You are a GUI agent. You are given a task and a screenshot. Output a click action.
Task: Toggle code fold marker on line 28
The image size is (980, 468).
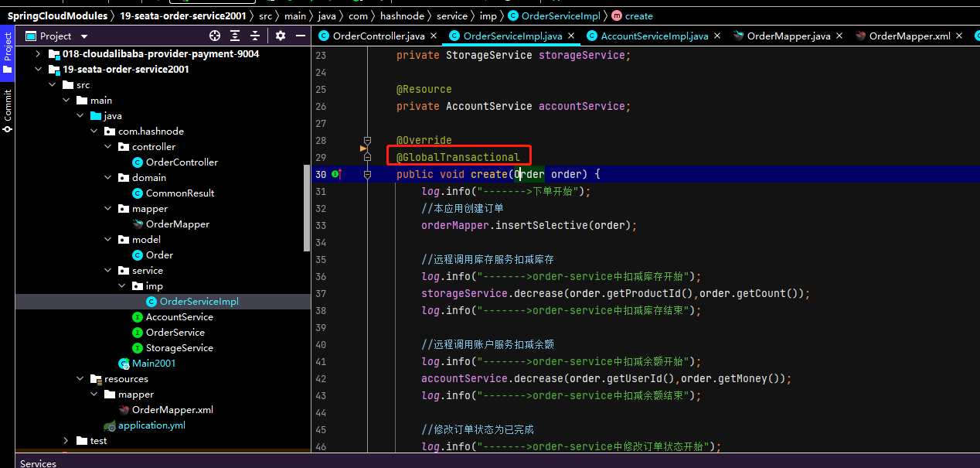[x=368, y=141]
